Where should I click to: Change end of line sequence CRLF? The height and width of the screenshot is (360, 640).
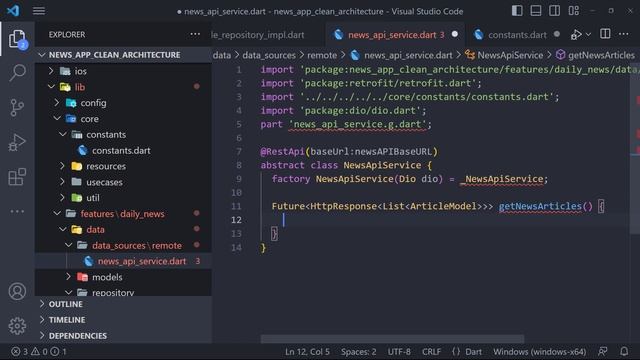[431, 351]
